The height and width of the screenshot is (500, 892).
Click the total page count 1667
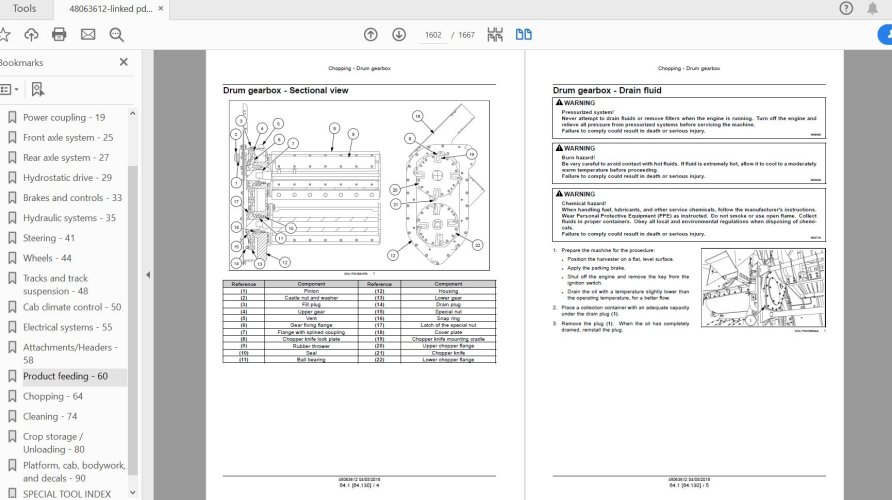pyautogui.click(x=466, y=35)
